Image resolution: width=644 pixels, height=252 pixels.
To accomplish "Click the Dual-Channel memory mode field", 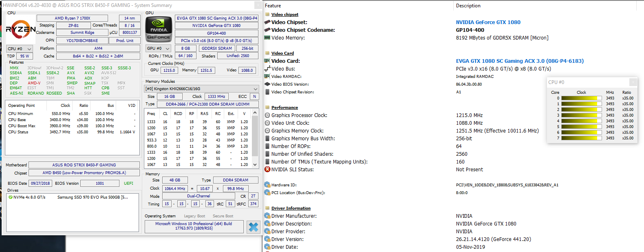I will click(x=198, y=196).
